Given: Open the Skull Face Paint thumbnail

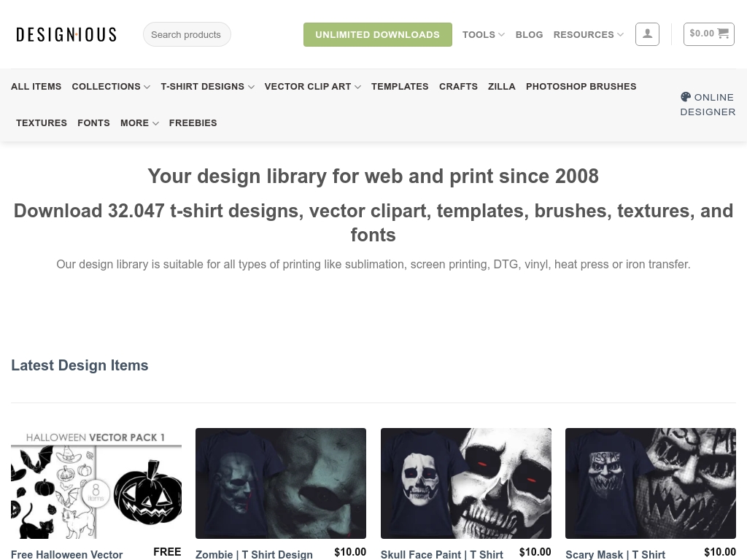Looking at the screenshot, I should pos(466,483).
